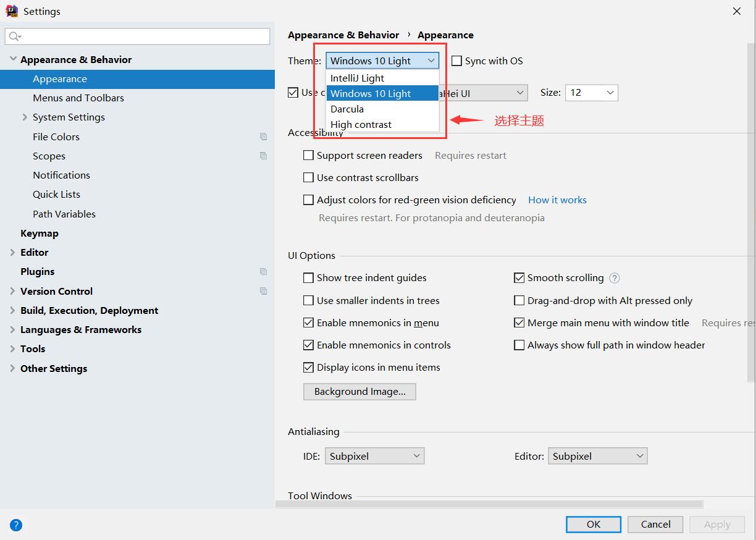Click the search magnifier icon
The height and width of the screenshot is (540, 756).
tap(14, 36)
